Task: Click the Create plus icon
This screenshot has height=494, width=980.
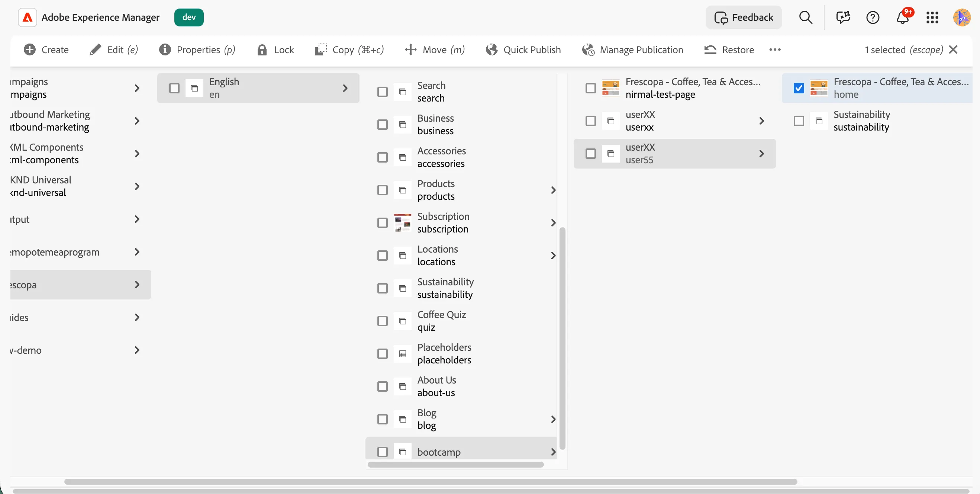Action: (29, 50)
